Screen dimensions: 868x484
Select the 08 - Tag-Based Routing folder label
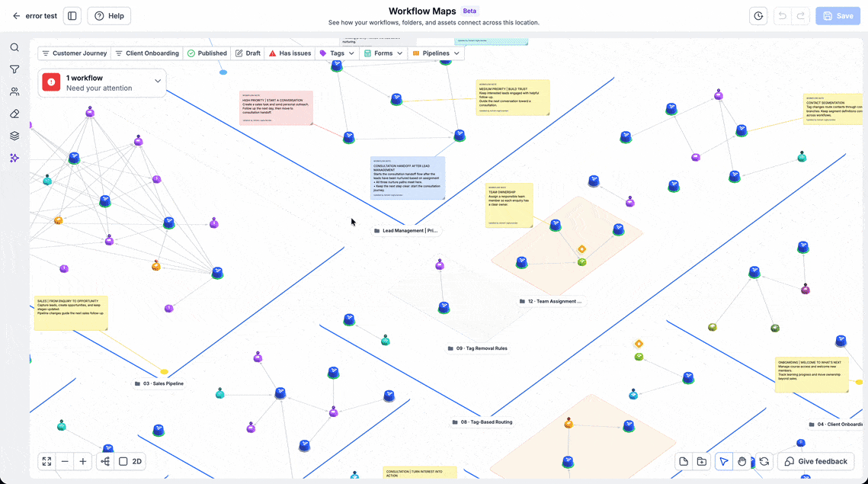click(482, 422)
